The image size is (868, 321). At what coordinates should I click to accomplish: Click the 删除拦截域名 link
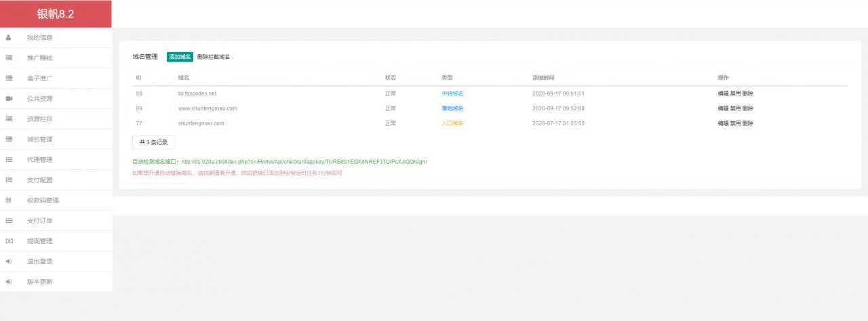coord(214,57)
